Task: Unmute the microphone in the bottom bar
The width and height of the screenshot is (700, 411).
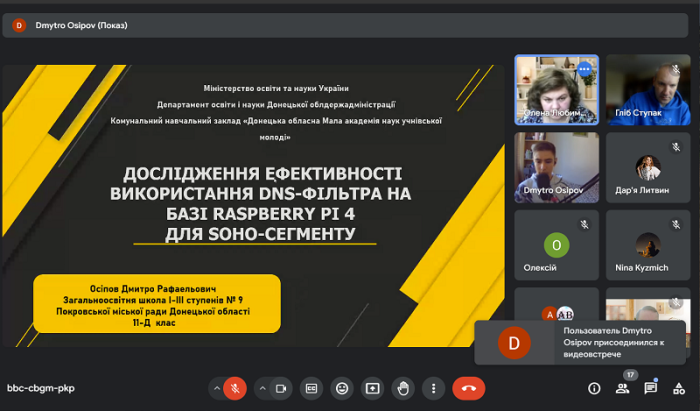Action: [x=236, y=388]
